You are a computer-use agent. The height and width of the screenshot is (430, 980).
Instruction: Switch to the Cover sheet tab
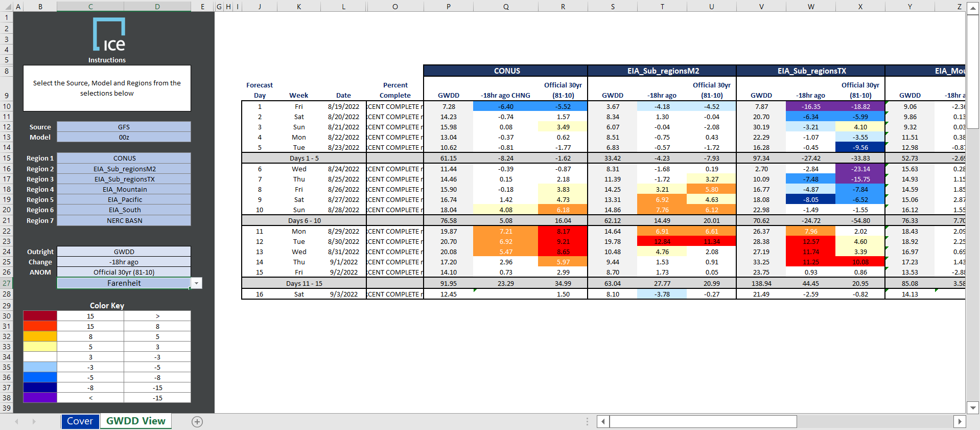[x=80, y=421]
